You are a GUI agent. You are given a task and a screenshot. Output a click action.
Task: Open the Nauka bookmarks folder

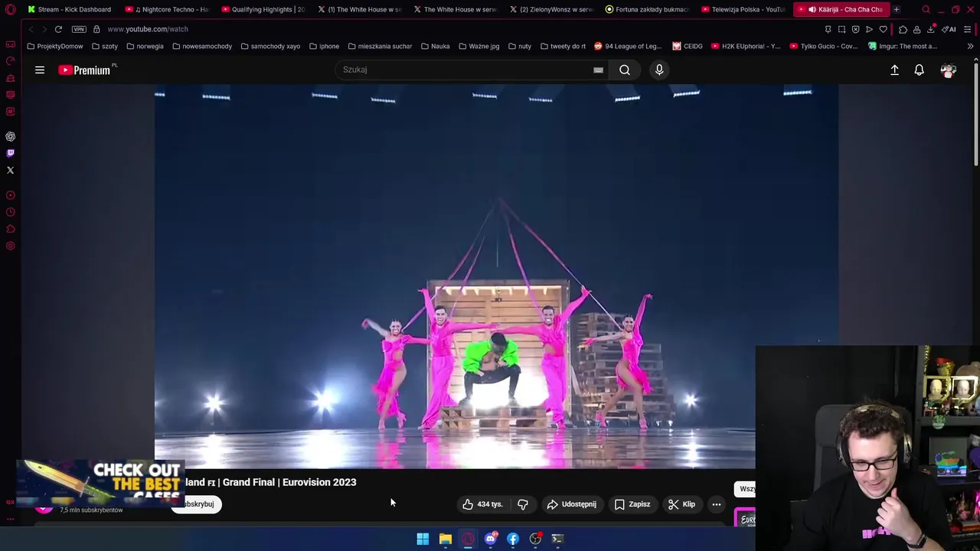[x=435, y=46]
